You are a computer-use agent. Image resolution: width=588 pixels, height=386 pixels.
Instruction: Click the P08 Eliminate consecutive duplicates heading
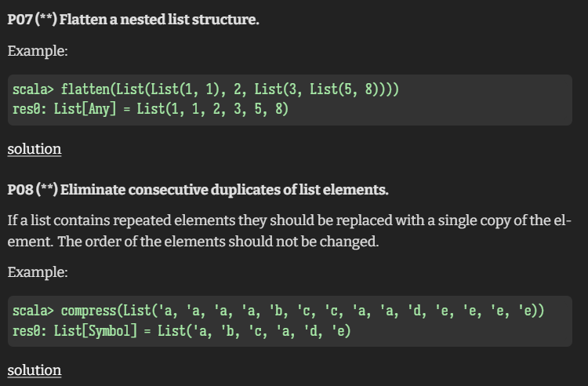click(198, 189)
